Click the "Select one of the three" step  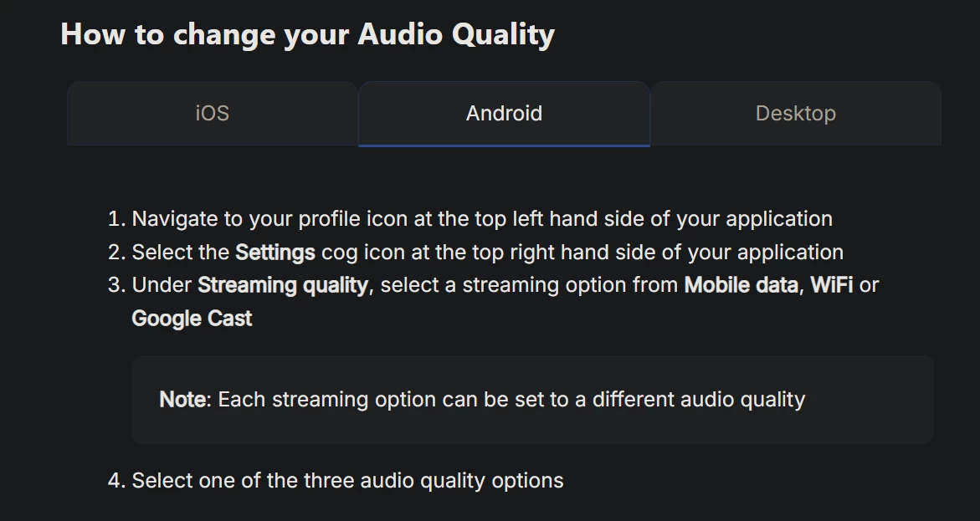347,481
